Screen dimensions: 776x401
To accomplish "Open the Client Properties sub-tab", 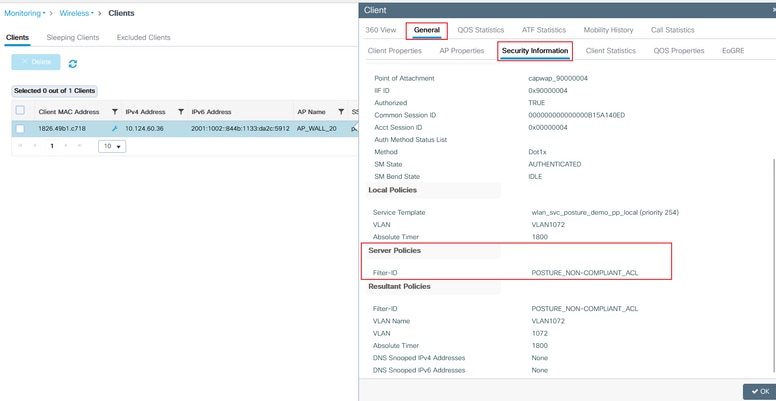I will click(395, 50).
